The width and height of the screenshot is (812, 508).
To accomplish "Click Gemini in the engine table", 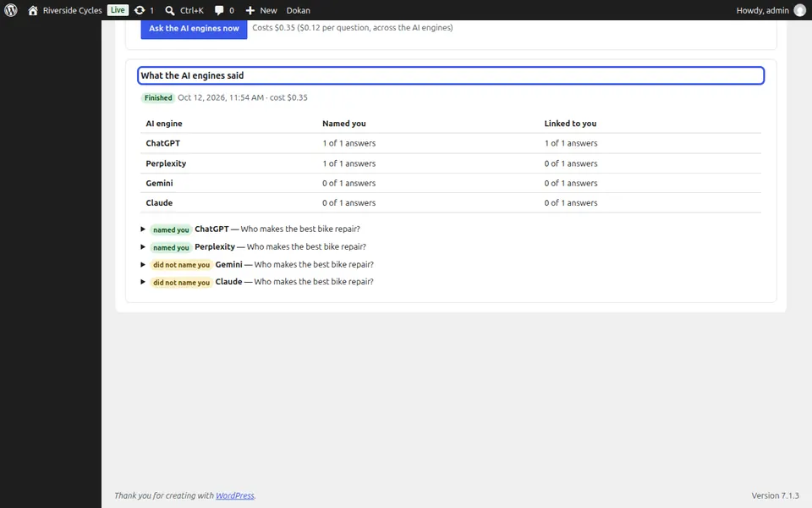I will (160, 183).
